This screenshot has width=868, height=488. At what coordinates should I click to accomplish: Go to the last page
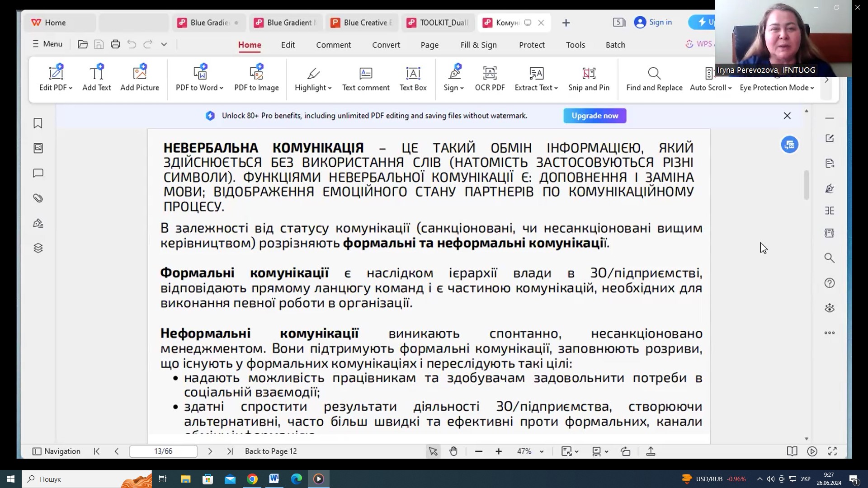[230, 451]
